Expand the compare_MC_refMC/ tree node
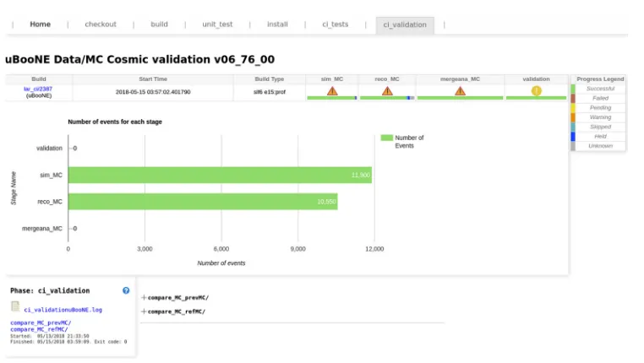Image resolution: width=644 pixels, height=363 pixels. point(144,312)
